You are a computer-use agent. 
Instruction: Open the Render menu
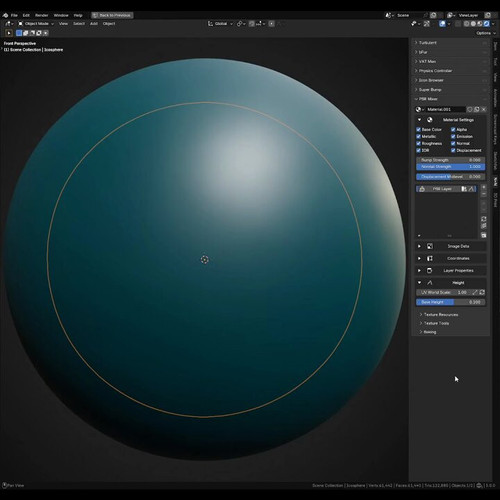pyautogui.click(x=42, y=15)
